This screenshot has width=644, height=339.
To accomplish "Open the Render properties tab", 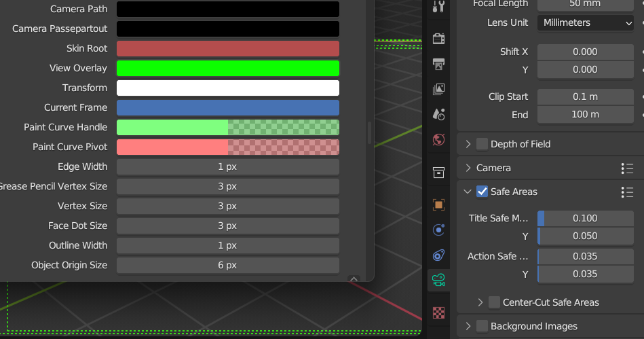I will [438, 39].
